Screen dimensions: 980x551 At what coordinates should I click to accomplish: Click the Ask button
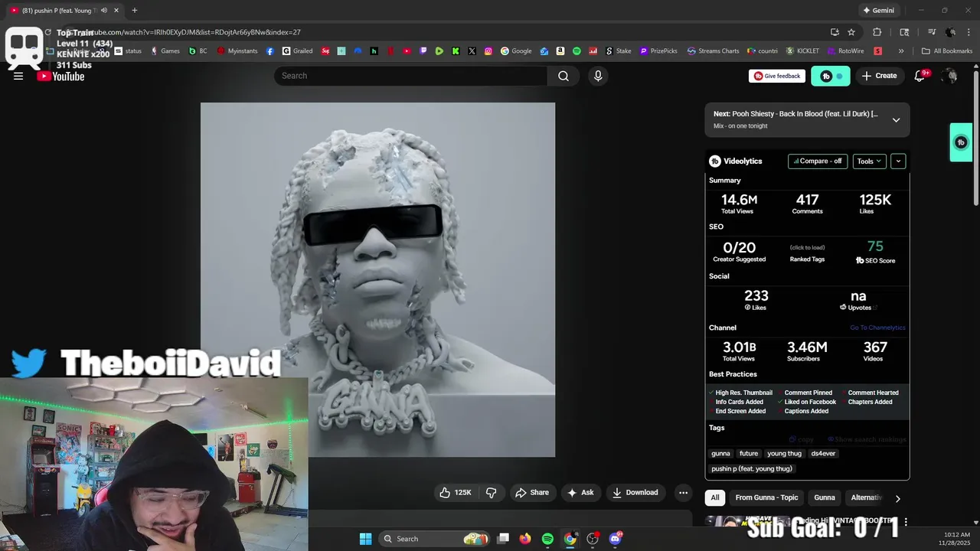point(580,493)
